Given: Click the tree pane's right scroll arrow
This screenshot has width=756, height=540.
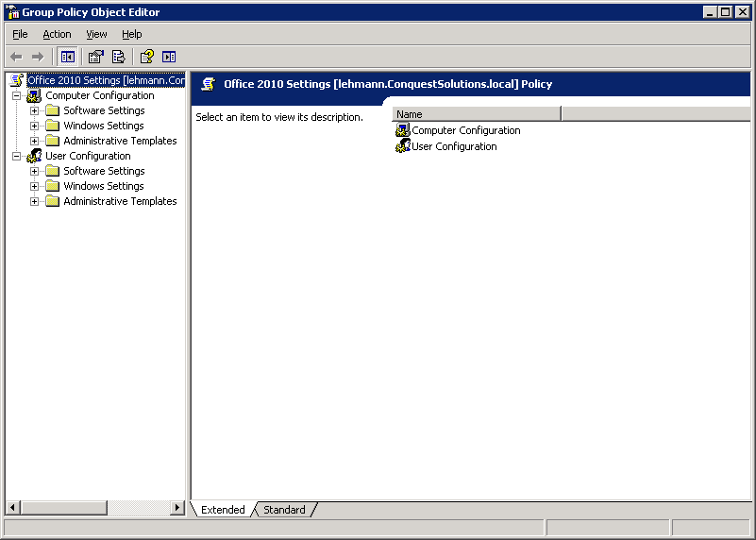Looking at the screenshot, I should click(x=176, y=507).
